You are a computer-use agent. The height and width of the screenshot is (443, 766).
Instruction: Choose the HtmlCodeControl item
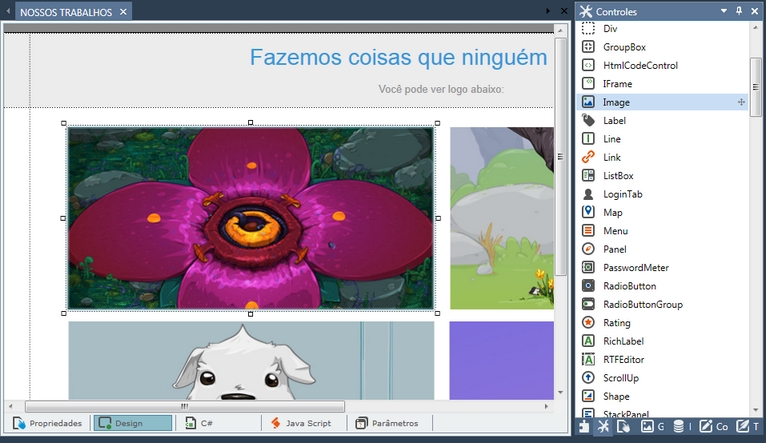tap(640, 65)
